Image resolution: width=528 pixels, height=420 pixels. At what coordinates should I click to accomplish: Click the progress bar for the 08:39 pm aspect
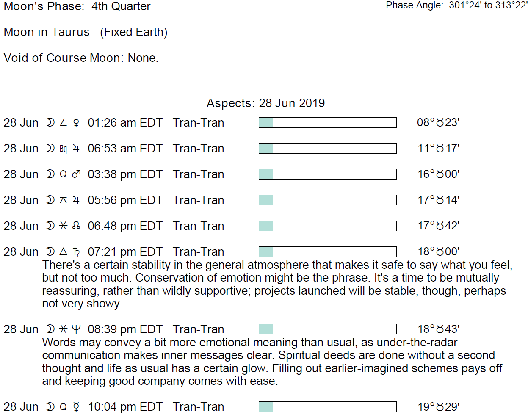tap(327, 329)
